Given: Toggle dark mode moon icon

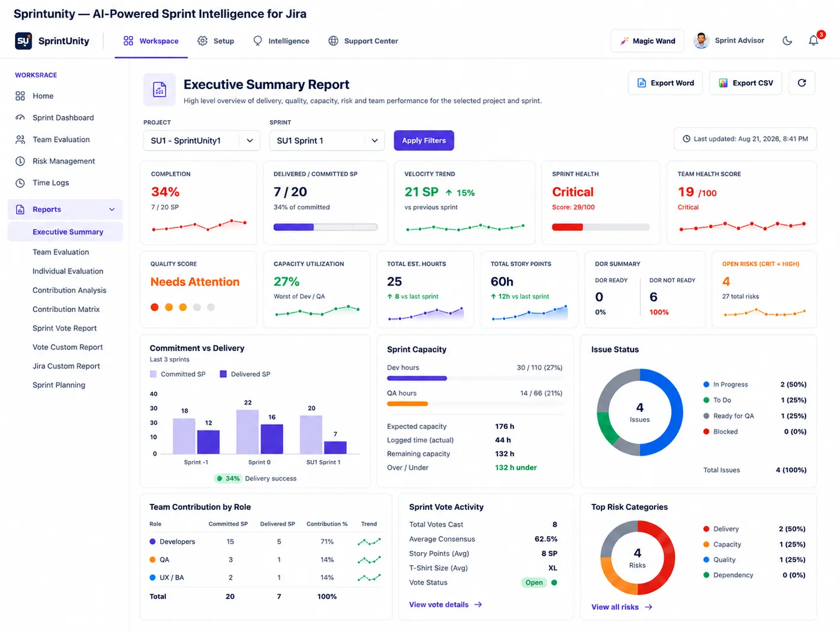Looking at the screenshot, I should tap(787, 41).
